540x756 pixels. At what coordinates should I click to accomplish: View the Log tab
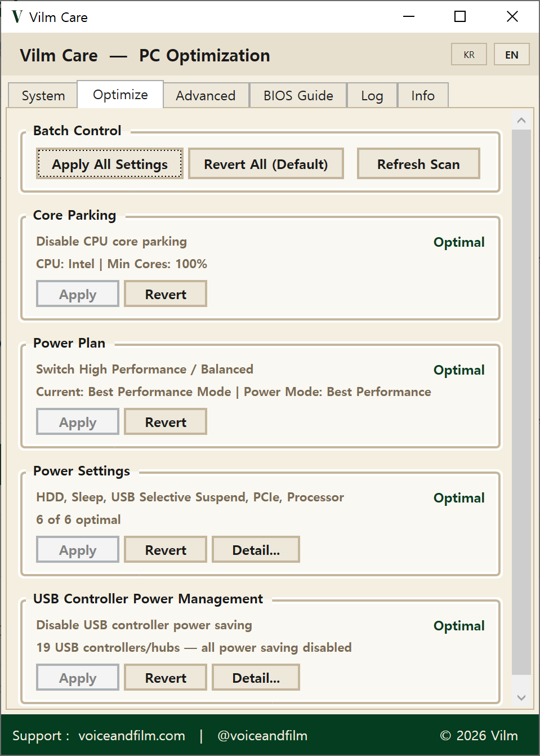click(372, 95)
